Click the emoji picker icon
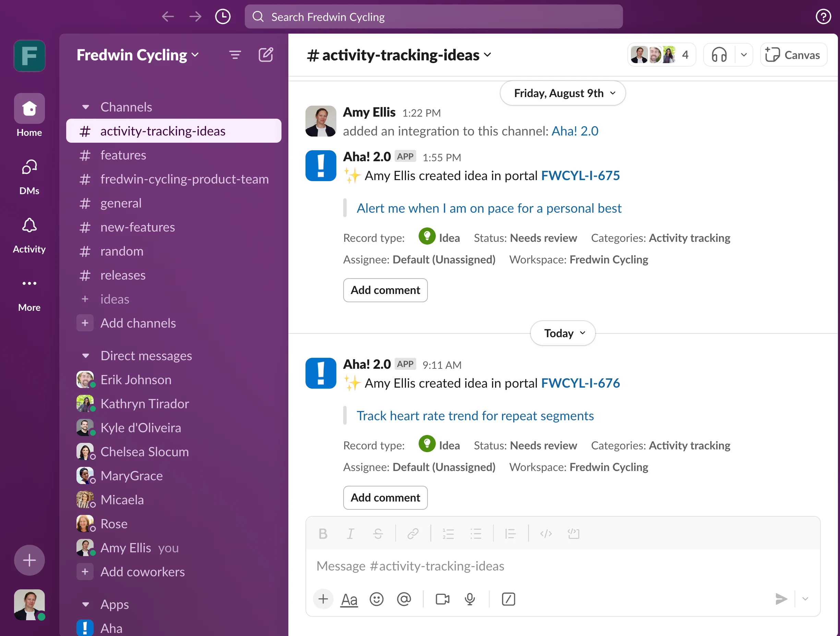Viewport: 840px width, 636px height. (x=376, y=599)
